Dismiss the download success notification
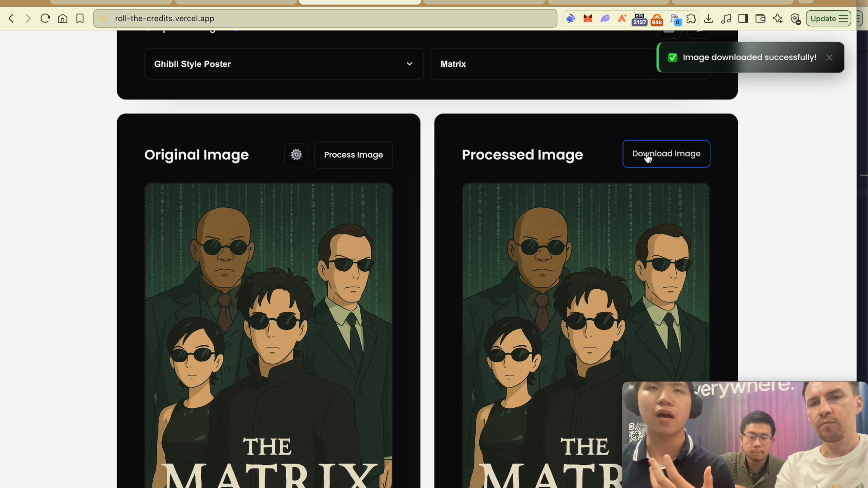The image size is (868, 488). (x=829, y=57)
